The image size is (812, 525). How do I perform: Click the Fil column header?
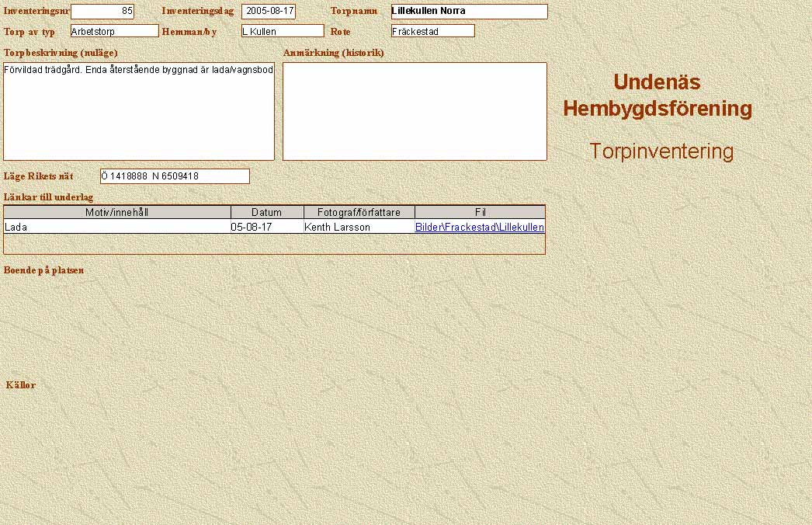[x=480, y=212]
